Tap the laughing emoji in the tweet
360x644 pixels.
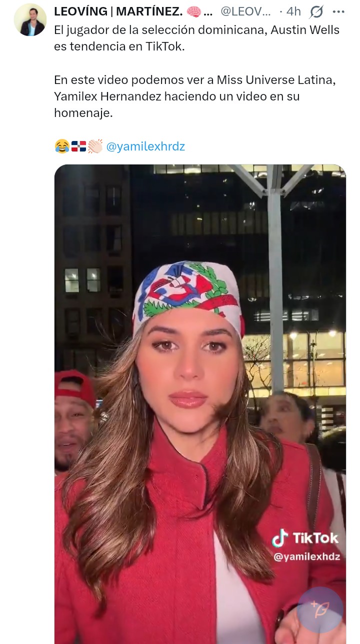pyautogui.click(x=61, y=146)
